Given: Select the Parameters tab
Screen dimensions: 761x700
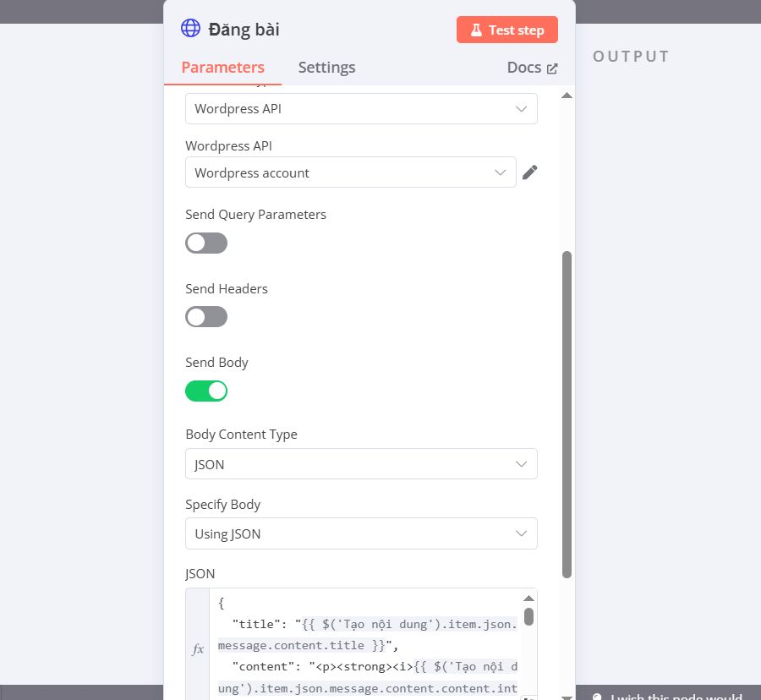Looking at the screenshot, I should [x=222, y=68].
